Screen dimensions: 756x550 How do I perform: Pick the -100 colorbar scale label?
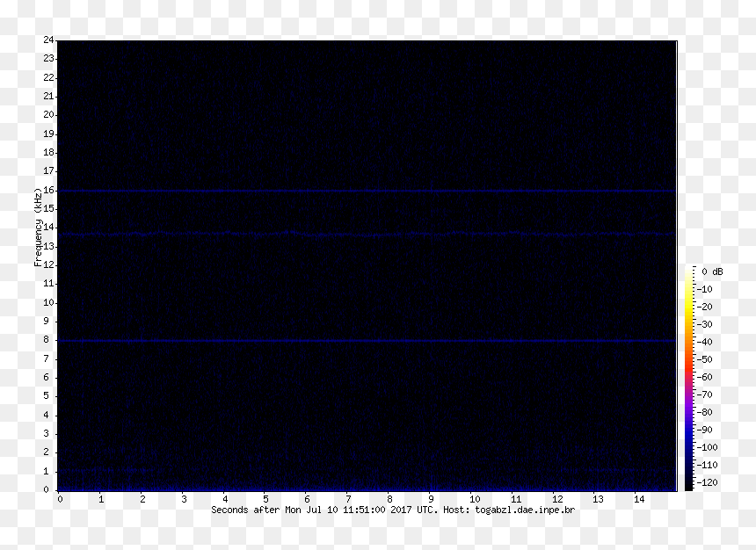(x=708, y=447)
